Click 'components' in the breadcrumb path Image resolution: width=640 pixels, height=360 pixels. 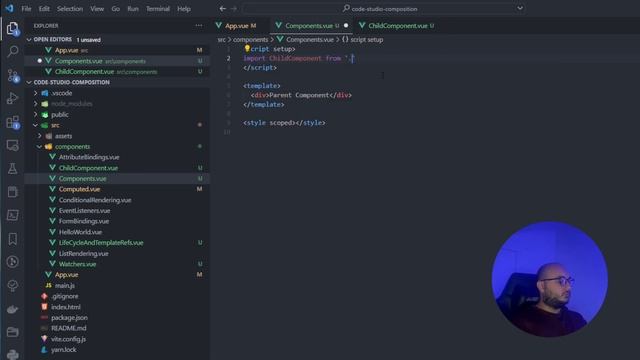pyautogui.click(x=250, y=40)
